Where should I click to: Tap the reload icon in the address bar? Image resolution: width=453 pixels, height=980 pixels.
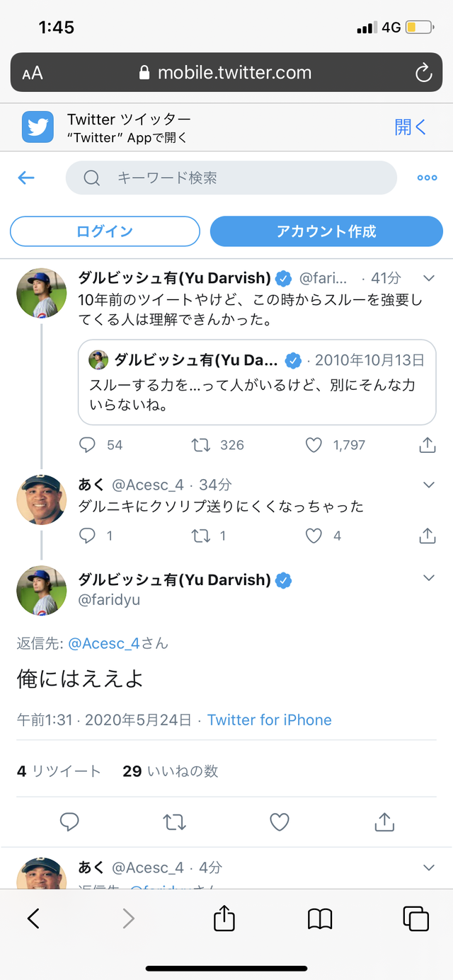(x=423, y=72)
